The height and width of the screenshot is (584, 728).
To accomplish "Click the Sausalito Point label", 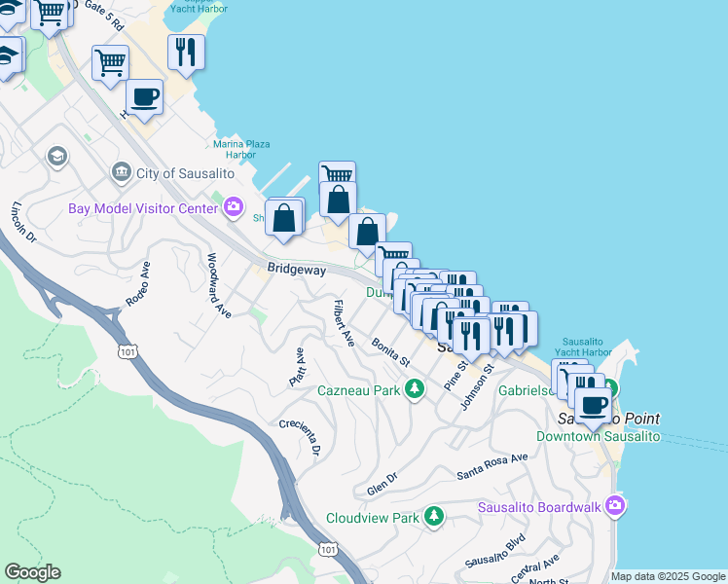I will (608, 419).
